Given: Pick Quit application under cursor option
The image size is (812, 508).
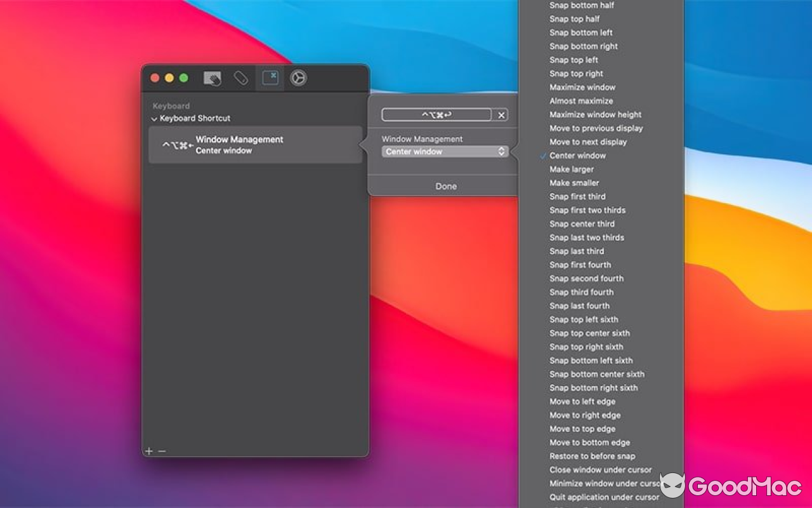Looking at the screenshot, I should tap(605, 497).
